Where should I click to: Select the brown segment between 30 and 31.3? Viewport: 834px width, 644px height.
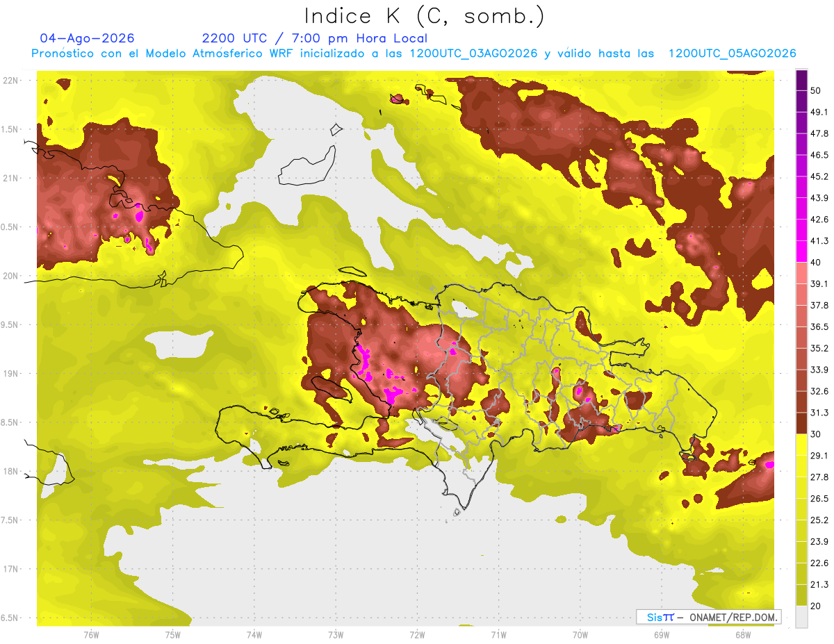(x=801, y=424)
